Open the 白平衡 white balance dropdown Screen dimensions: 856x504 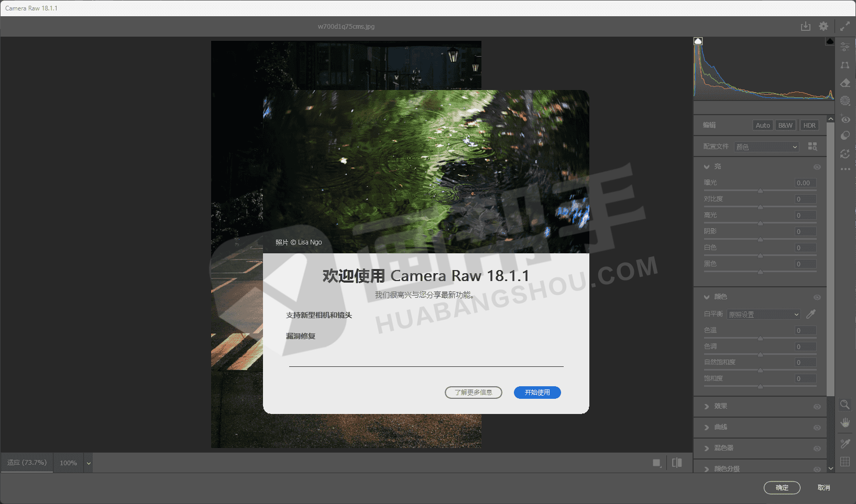coord(764,315)
